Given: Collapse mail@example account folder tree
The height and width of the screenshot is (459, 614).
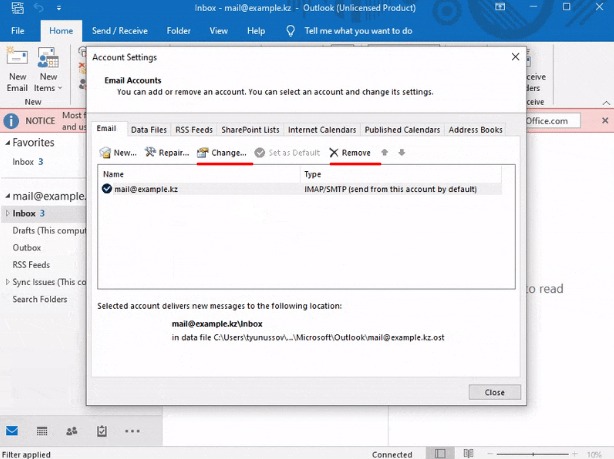Looking at the screenshot, I should (x=8, y=196).
